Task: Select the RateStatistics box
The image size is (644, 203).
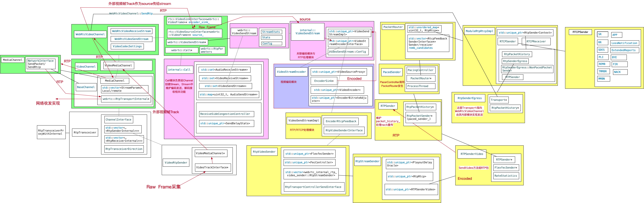Action: pos(506,176)
